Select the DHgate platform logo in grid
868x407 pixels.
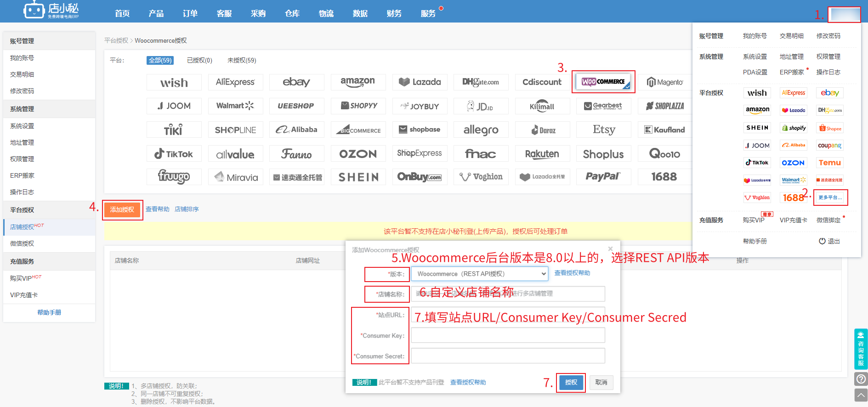coord(481,82)
